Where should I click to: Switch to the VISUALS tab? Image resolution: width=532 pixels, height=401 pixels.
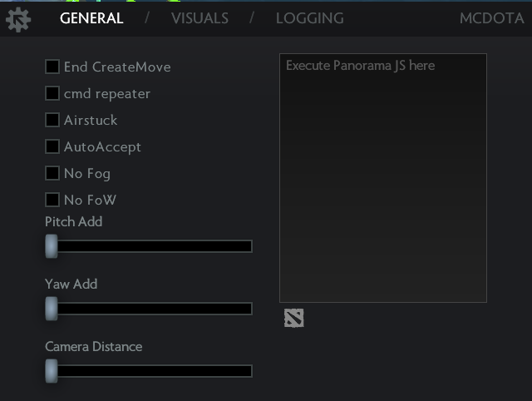(199, 18)
